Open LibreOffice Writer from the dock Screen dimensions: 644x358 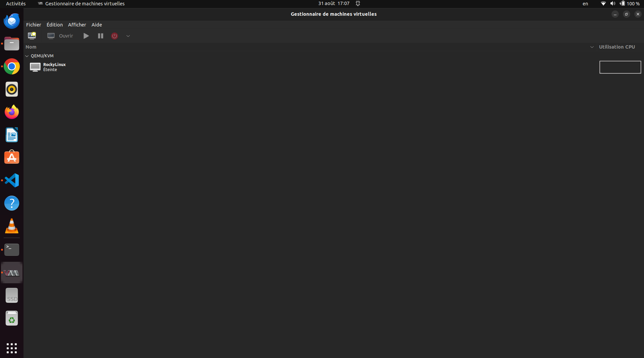coord(12,135)
